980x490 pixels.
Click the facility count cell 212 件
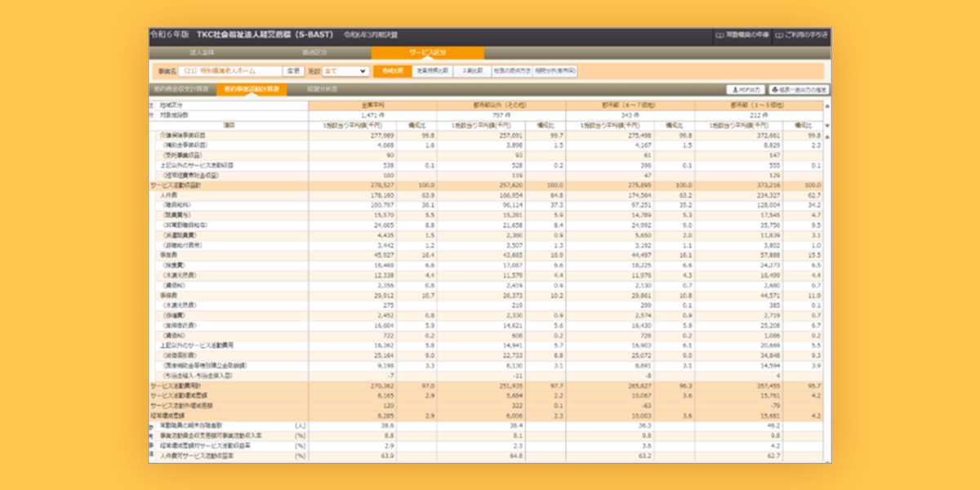pos(759,115)
